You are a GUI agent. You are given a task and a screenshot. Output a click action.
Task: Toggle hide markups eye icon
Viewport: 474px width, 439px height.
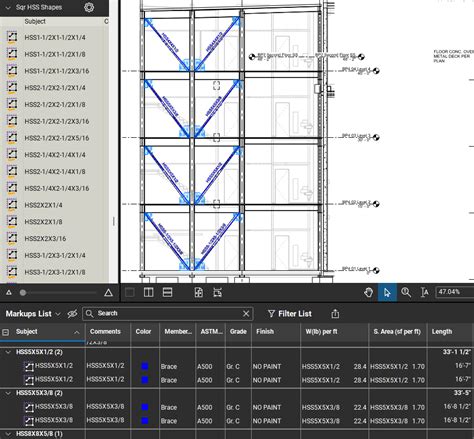point(72,314)
